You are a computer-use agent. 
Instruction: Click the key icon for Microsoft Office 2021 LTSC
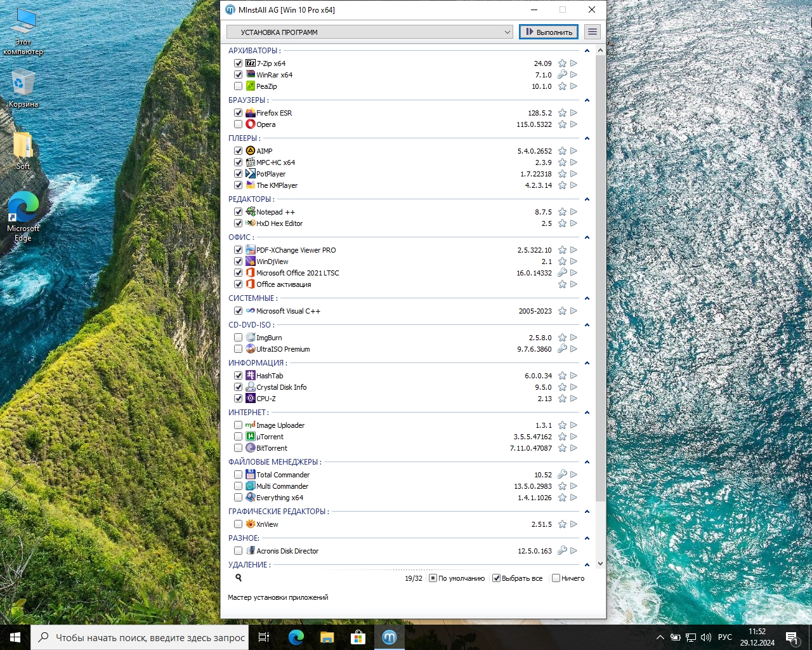(x=562, y=273)
